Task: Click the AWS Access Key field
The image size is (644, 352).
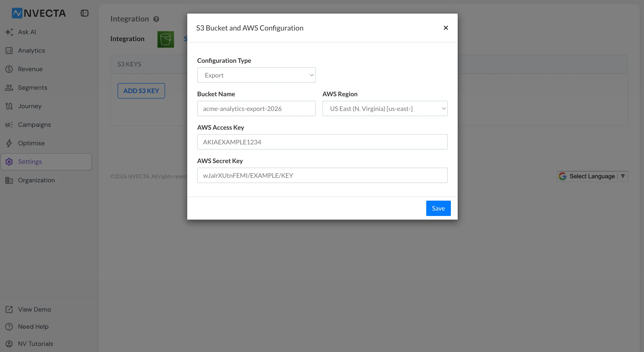Action: point(322,142)
